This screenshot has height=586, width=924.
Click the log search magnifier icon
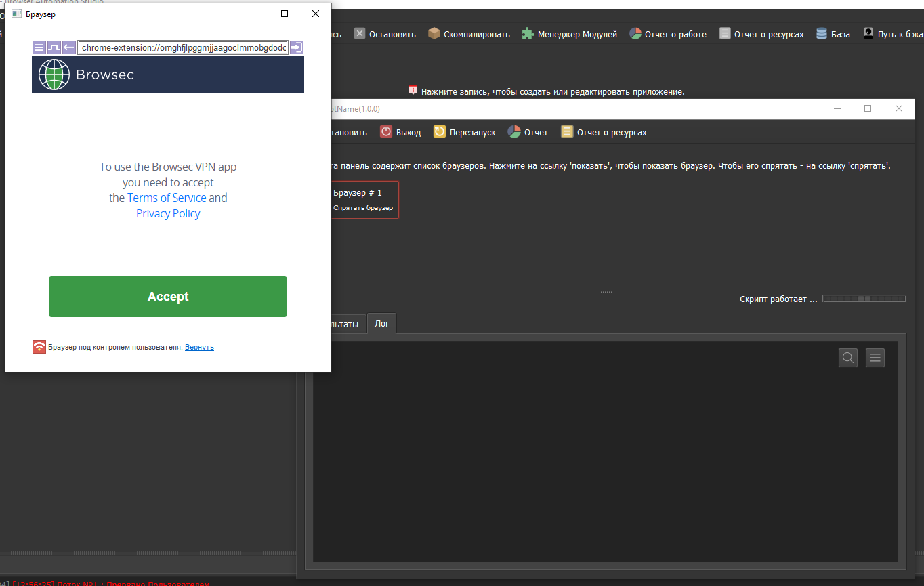(847, 358)
